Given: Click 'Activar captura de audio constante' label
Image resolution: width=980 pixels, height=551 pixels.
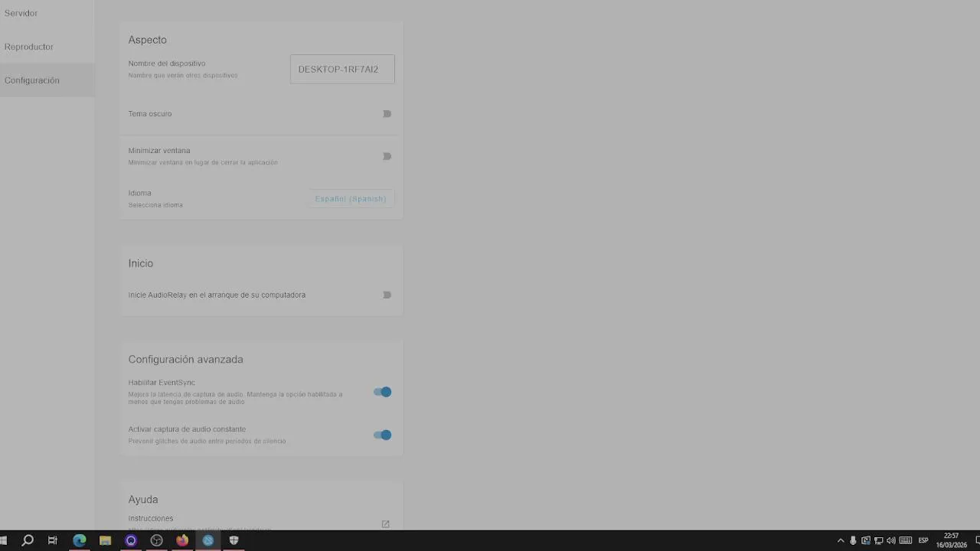Looking at the screenshot, I should (187, 429).
